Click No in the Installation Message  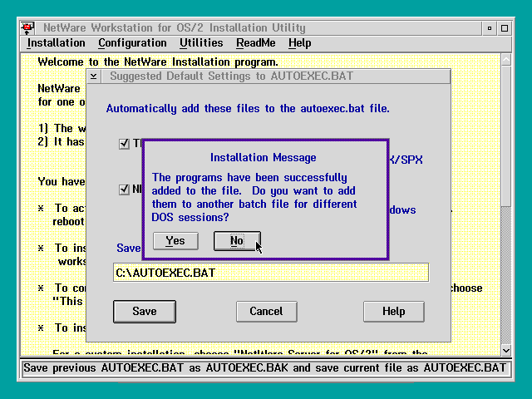(x=237, y=241)
